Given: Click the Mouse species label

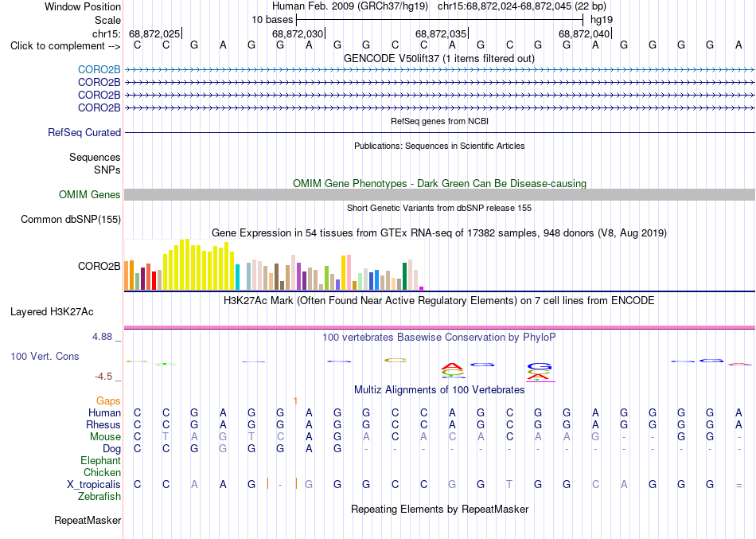Looking at the screenshot, I should (105, 437).
